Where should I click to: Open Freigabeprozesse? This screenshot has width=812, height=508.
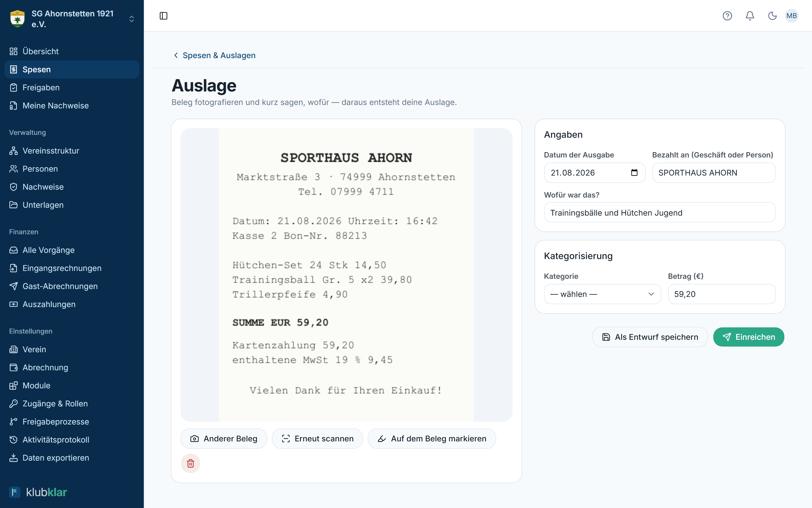coord(72,422)
